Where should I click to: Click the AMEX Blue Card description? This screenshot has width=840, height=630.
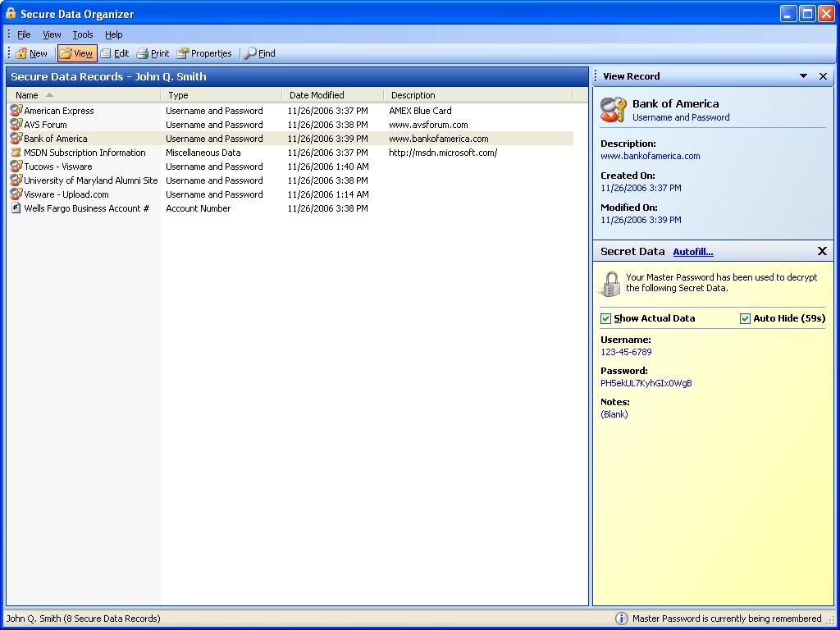tap(420, 111)
